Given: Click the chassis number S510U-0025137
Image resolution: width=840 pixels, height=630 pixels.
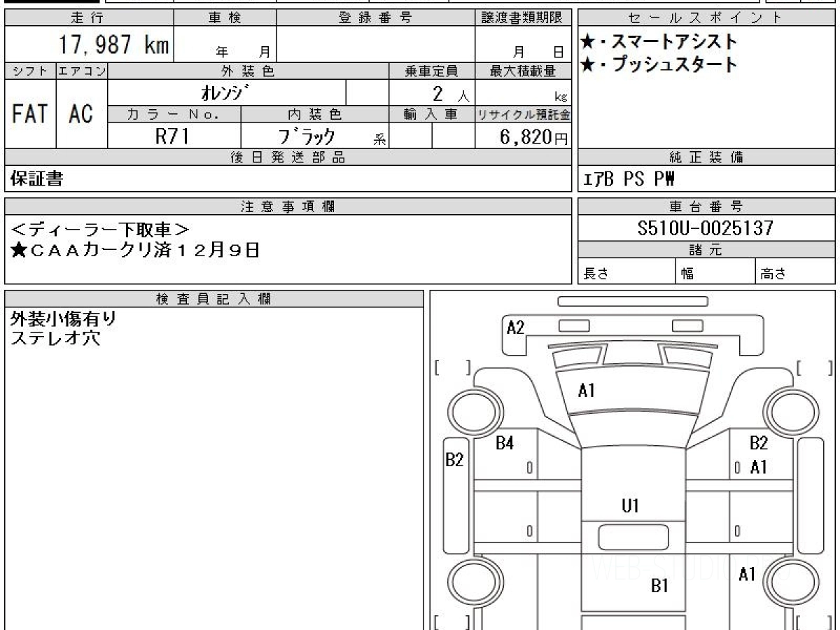Looking at the screenshot, I should [706, 228].
